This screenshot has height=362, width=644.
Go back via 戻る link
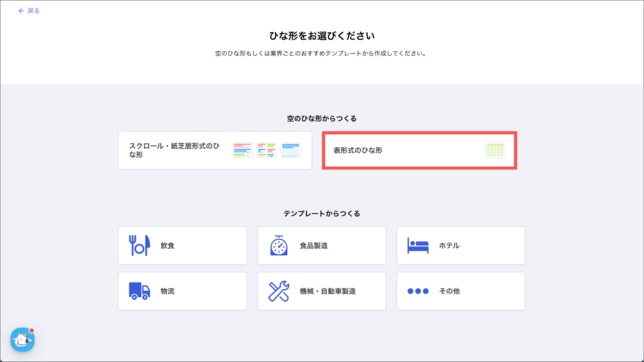point(33,11)
